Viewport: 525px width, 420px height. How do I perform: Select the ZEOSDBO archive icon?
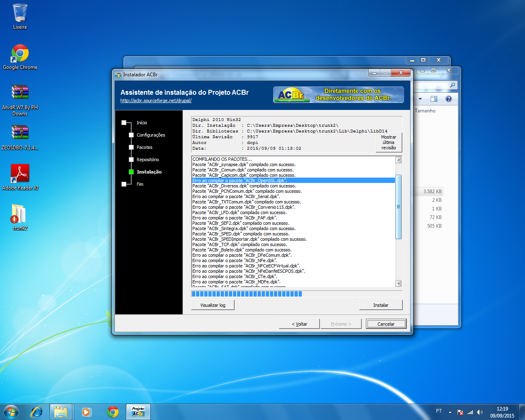tap(20, 137)
